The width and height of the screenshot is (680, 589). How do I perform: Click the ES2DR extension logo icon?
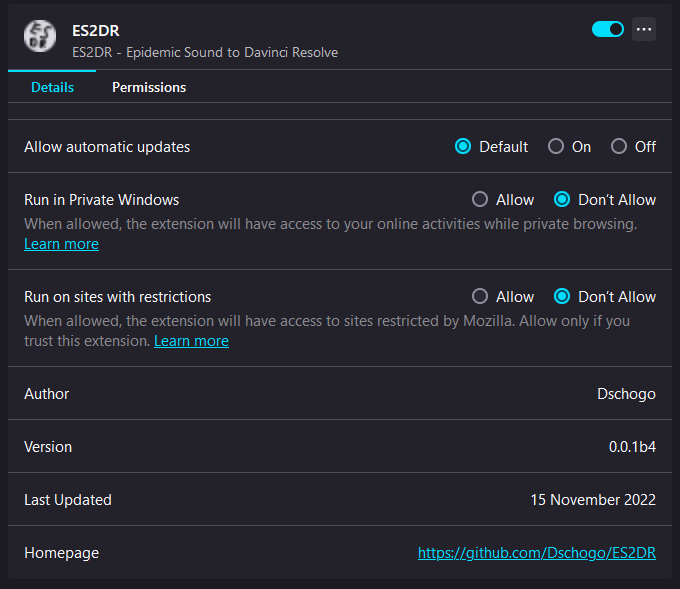[x=40, y=36]
